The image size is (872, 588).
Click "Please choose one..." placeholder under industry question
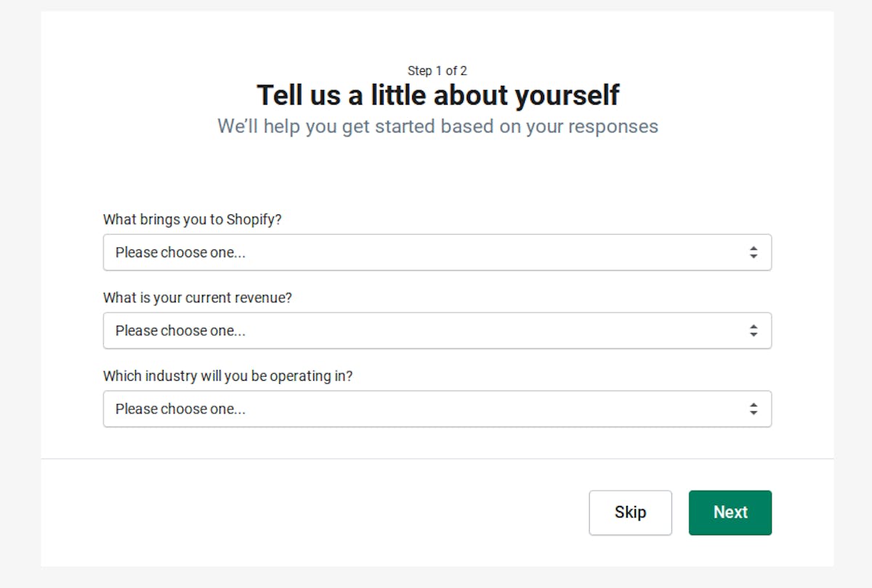point(180,410)
